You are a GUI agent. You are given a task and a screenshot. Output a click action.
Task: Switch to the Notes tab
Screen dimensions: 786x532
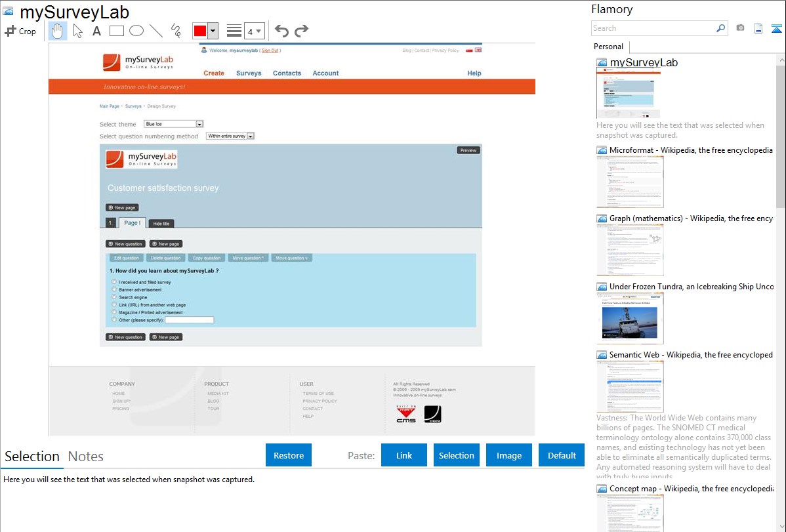(x=86, y=457)
